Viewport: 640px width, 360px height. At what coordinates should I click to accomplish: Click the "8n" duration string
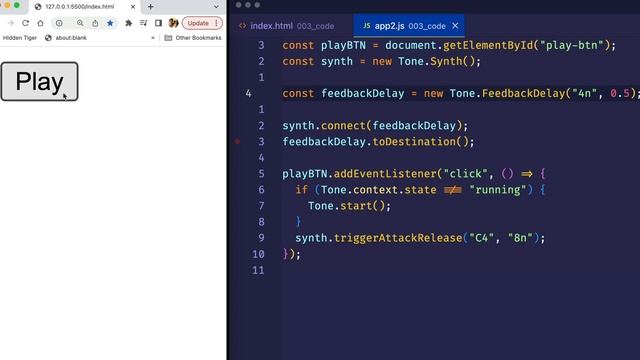coord(520,238)
